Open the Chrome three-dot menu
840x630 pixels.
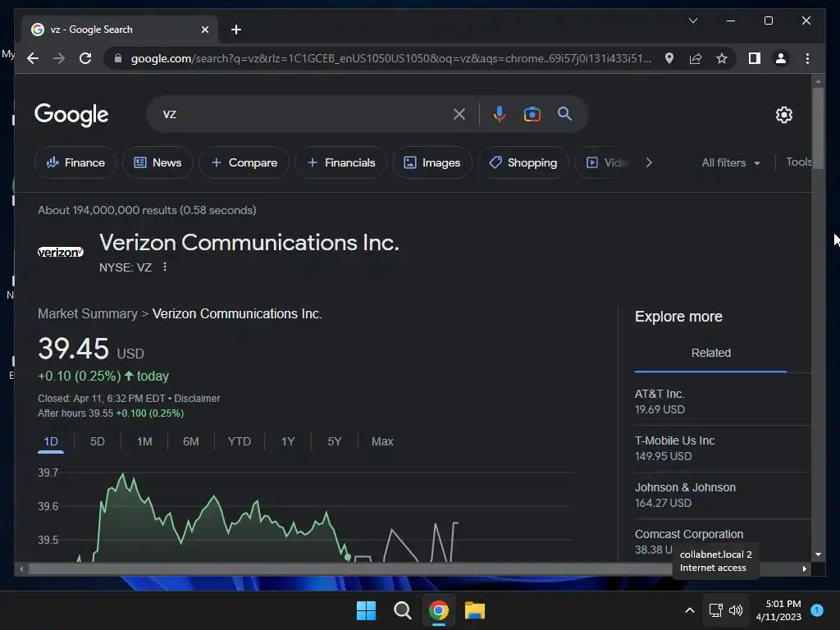(x=807, y=58)
